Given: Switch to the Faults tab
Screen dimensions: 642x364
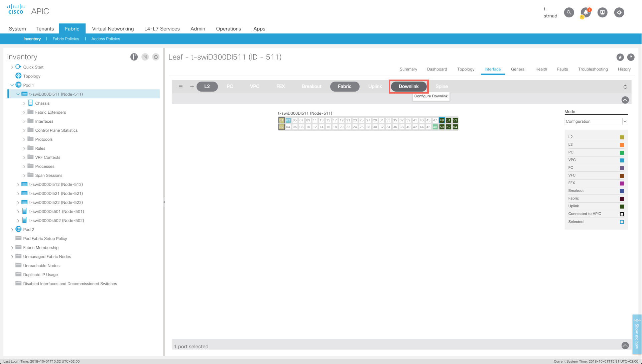Looking at the screenshot, I should click(x=562, y=69).
